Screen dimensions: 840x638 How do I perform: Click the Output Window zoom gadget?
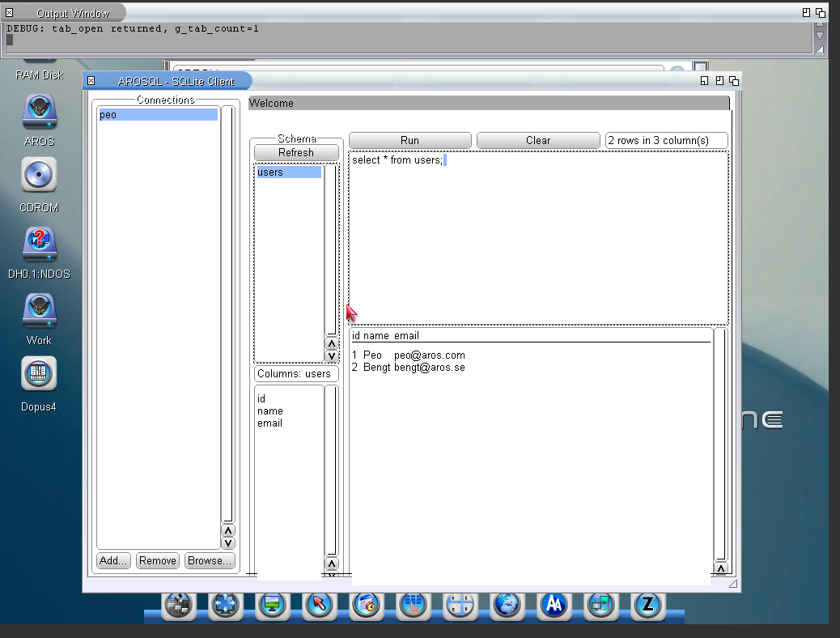coord(806,12)
